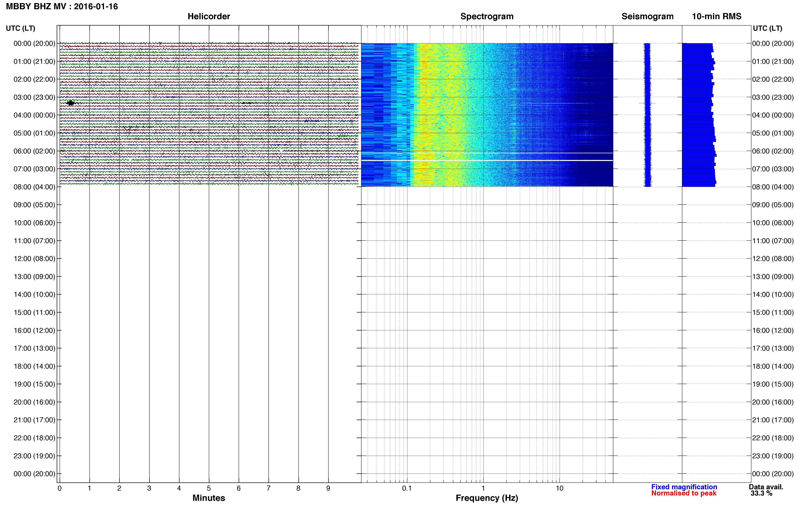The width and height of the screenshot is (812, 508).
Task: Click the 0.1 frequency tick label
Action: (x=407, y=488)
